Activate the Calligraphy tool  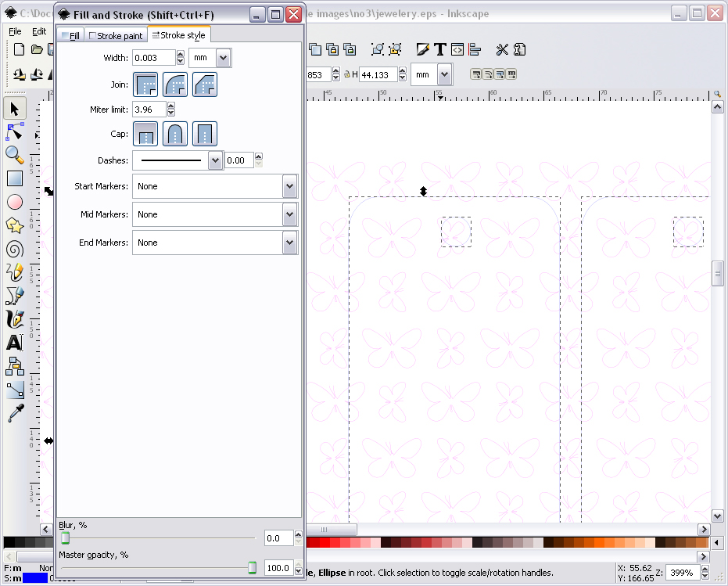coord(14,319)
